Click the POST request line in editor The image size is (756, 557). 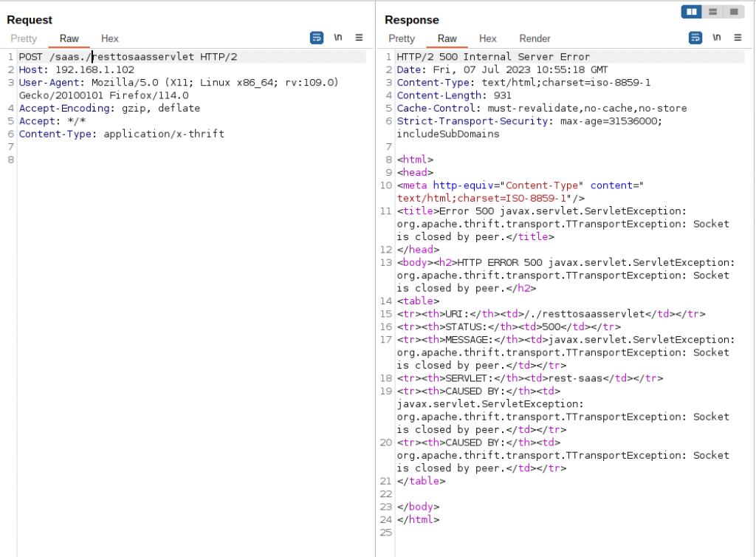(x=128, y=57)
